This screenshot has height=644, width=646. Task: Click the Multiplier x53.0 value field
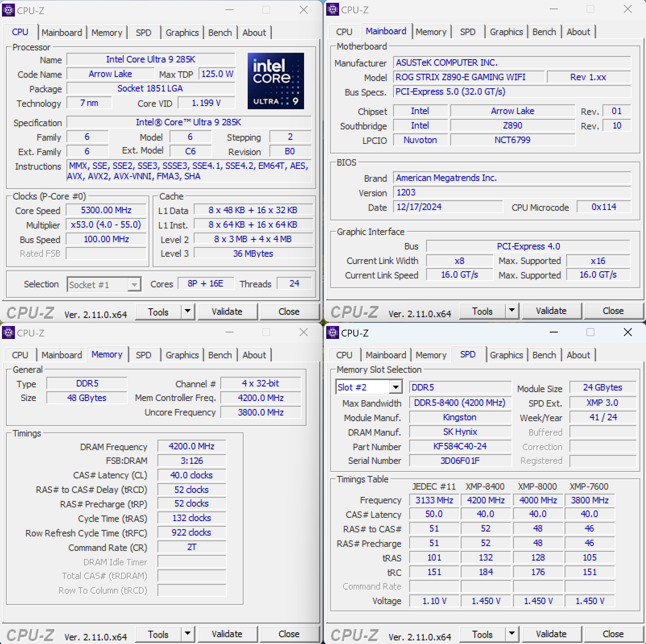[x=106, y=224]
